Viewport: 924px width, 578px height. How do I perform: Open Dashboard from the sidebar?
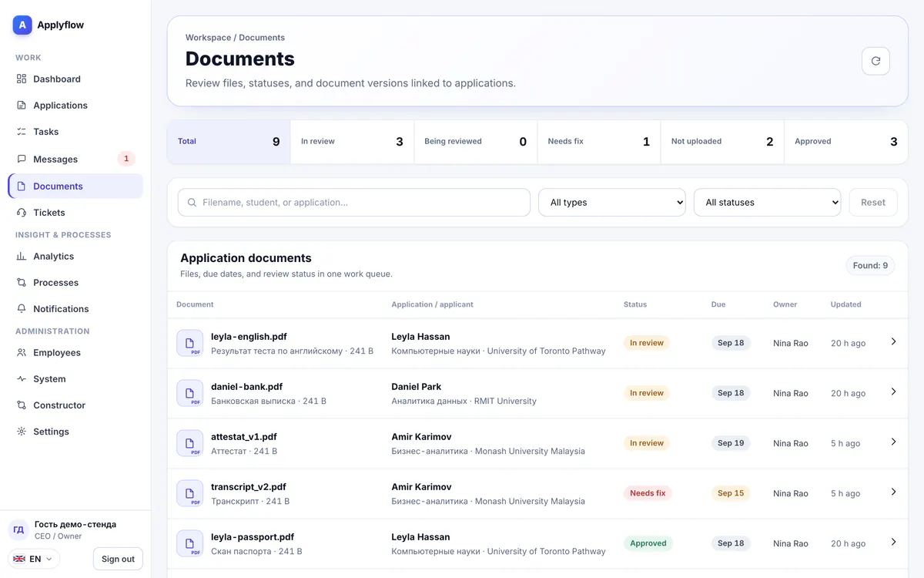tap(75, 79)
